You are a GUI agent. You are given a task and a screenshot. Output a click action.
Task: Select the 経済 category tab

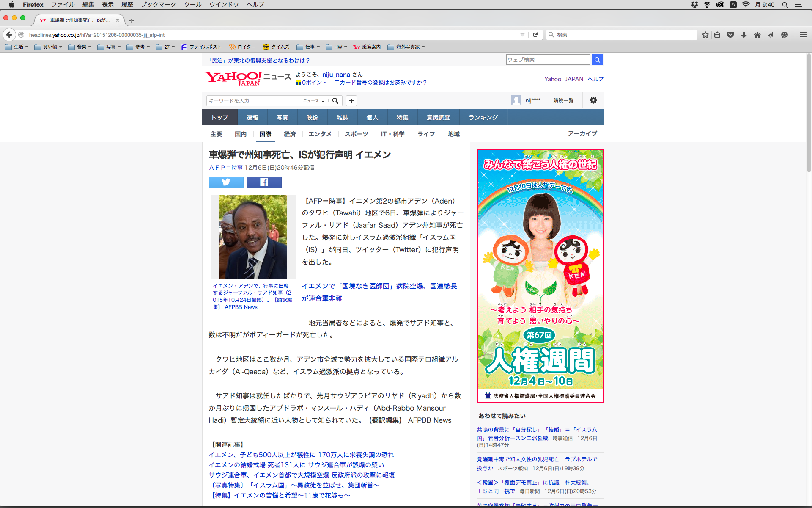[x=290, y=134]
